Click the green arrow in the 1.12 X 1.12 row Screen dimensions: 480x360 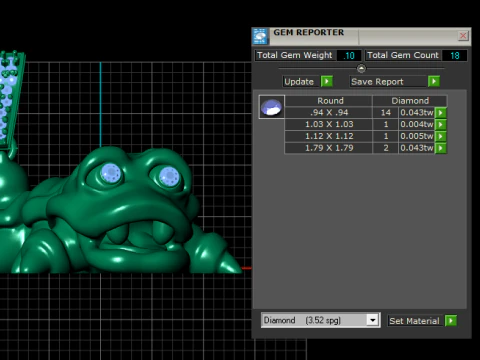441,136
